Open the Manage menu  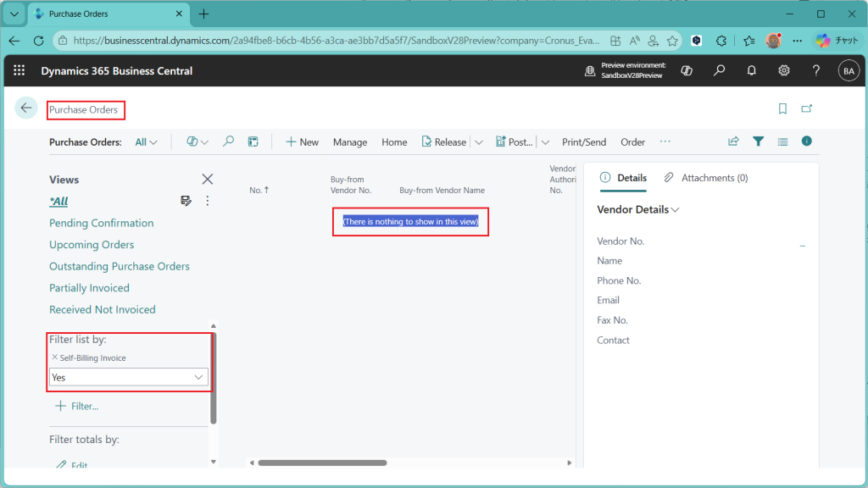pos(350,142)
